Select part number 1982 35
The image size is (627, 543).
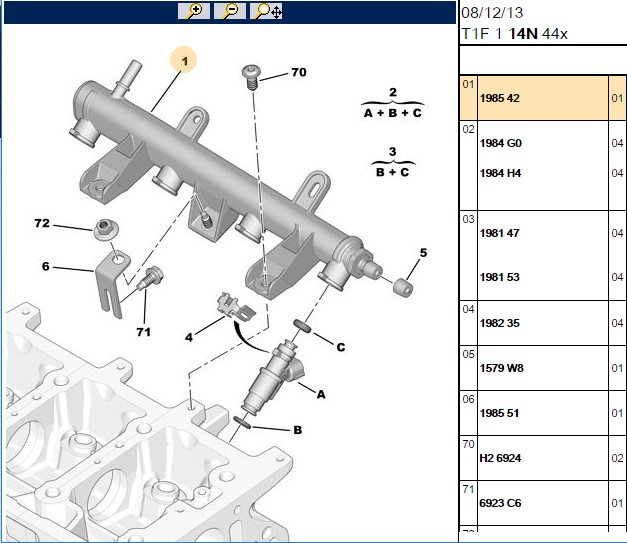click(499, 323)
